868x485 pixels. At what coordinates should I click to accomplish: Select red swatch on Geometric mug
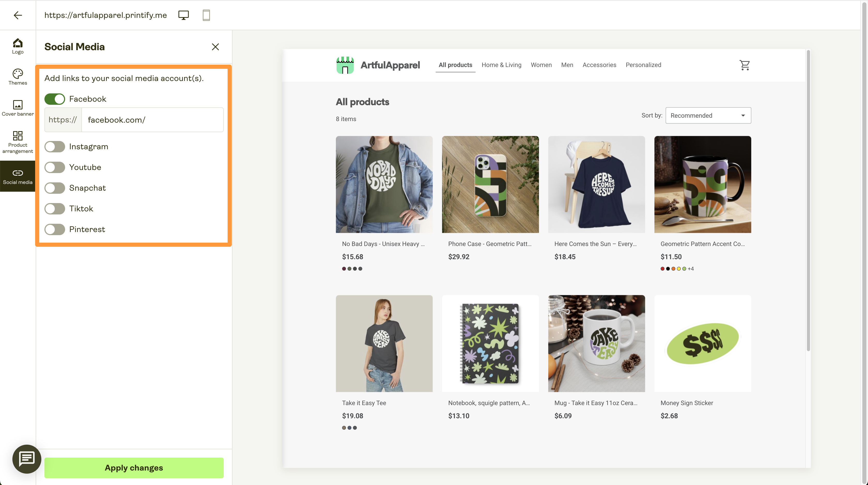(662, 269)
